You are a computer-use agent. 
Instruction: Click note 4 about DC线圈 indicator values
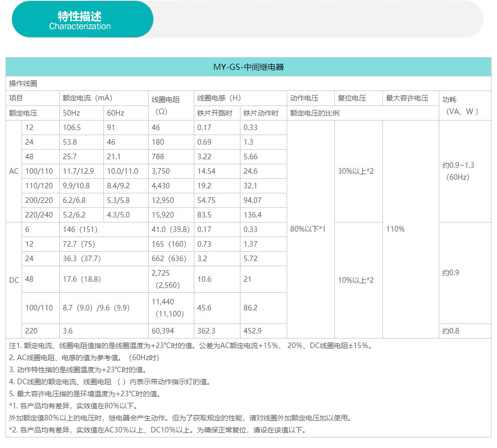(110, 382)
